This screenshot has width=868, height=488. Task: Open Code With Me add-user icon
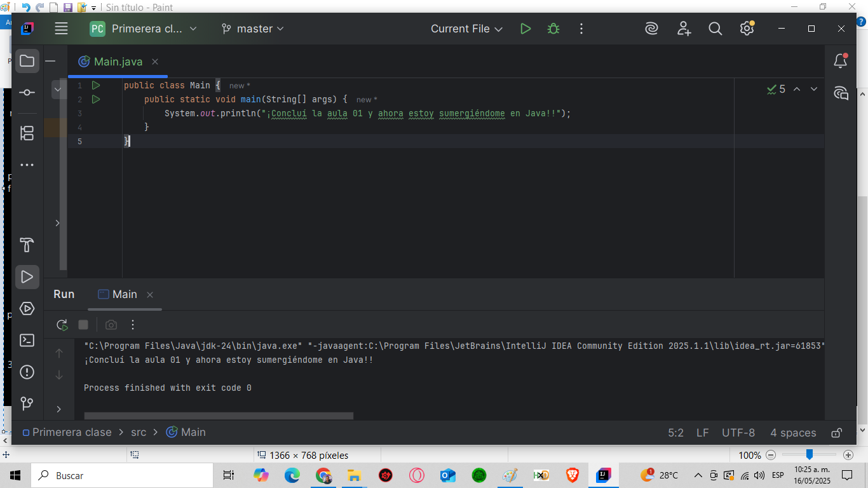coord(684,29)
